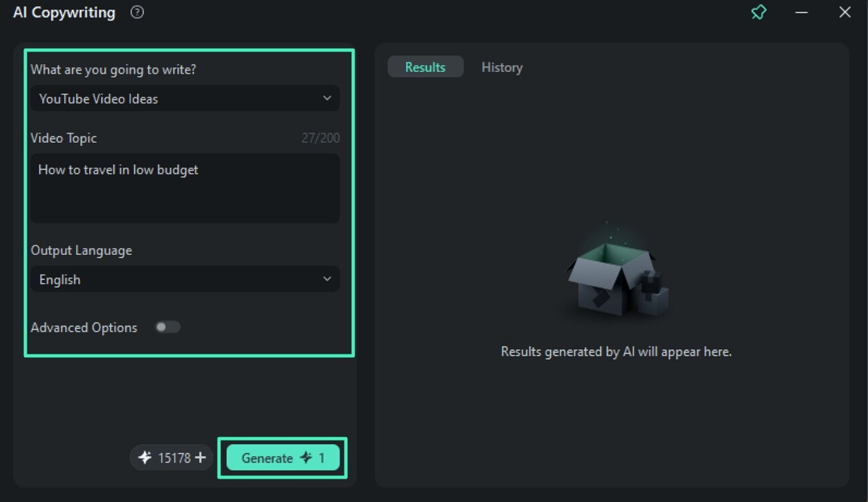
Task: Minimize the AI Copywriting window
Action: pos(802,12)
